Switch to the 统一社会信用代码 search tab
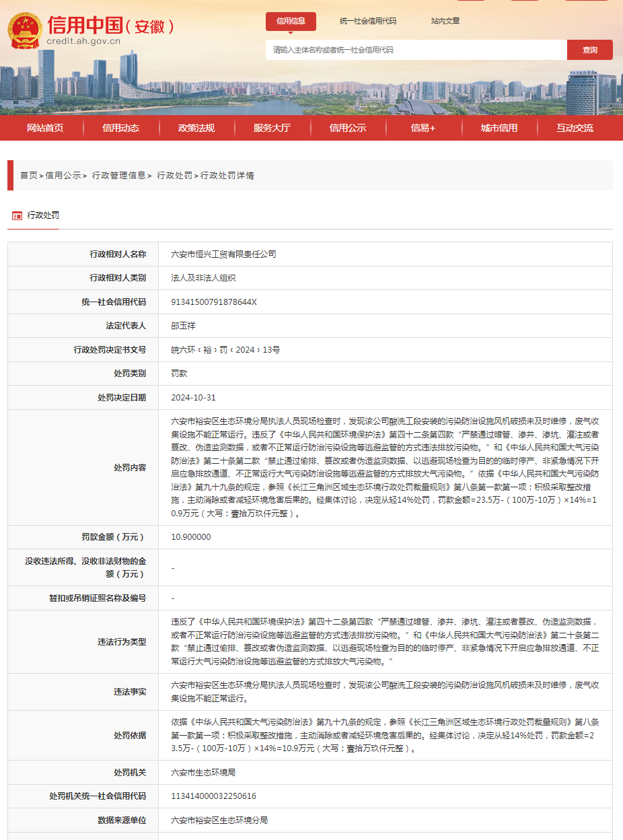Image resolution: width=623 pixels, height=840 pixels. pyautogui.click(x=368, y=21)
